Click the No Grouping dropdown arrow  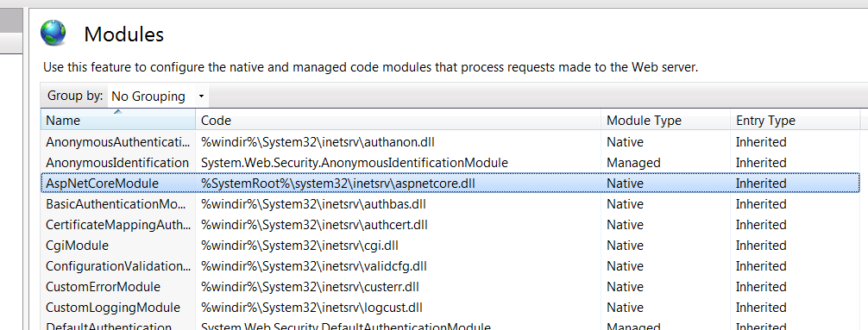202,97
